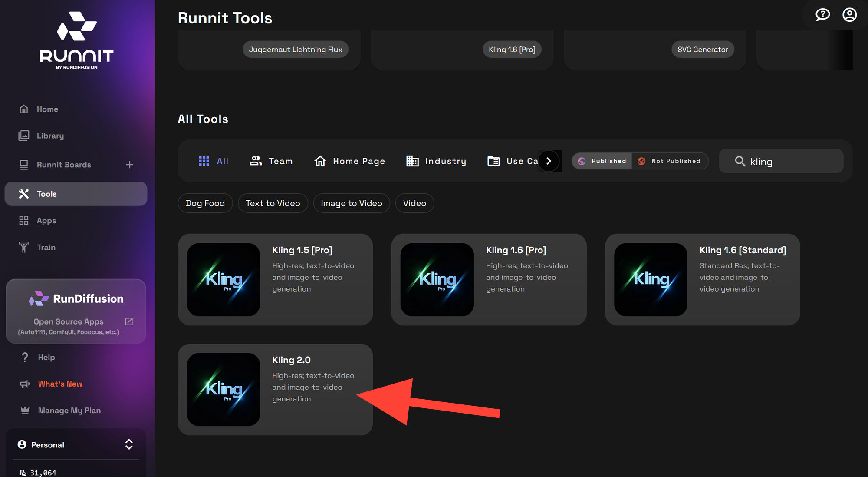Add a new Runnit Board with plus

(x=129, y=165)
